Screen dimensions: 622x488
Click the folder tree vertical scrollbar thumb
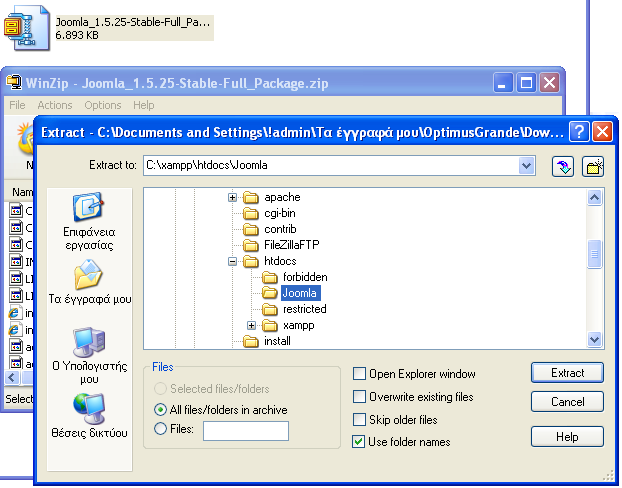(x=594, y=254)
